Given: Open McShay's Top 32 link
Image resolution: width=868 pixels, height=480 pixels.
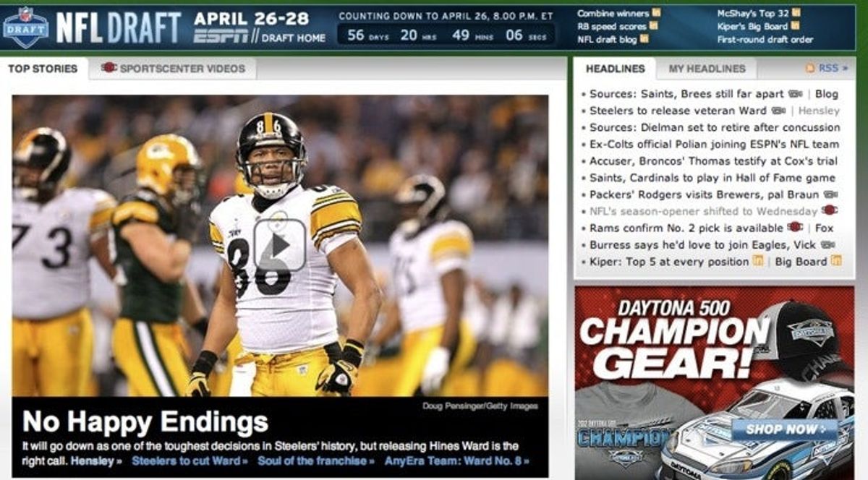Looking at the screenshot, I should coord(752,13).
